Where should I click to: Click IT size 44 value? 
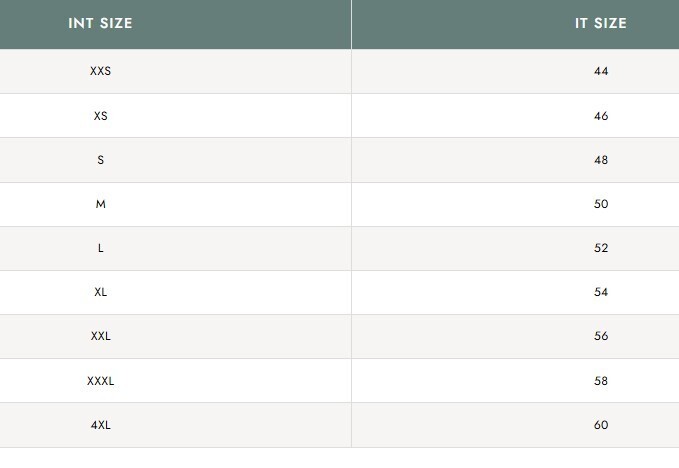[x=600, y=71]
